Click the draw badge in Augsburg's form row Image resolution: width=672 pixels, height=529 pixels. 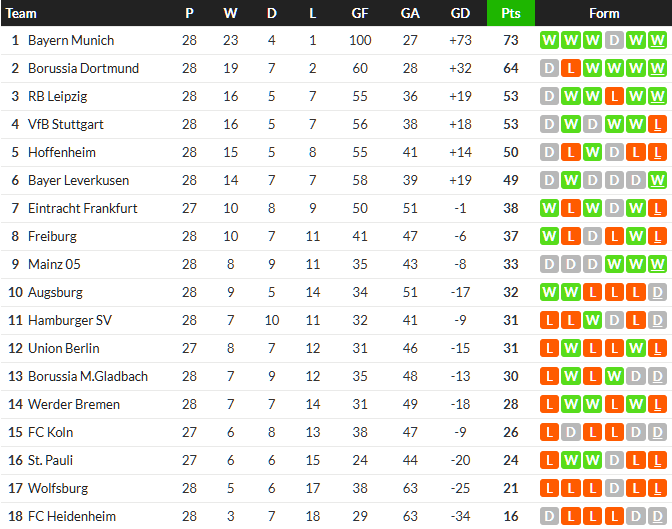click(658, 293)
